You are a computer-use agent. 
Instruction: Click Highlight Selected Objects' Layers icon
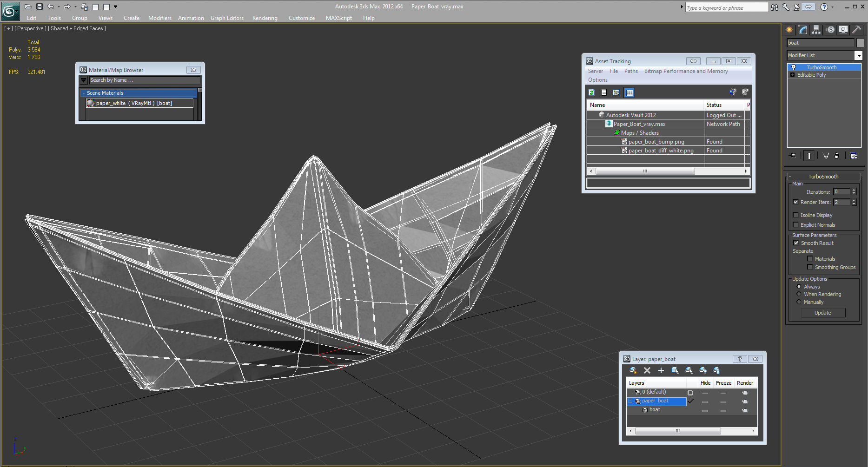tap(689, 370)
